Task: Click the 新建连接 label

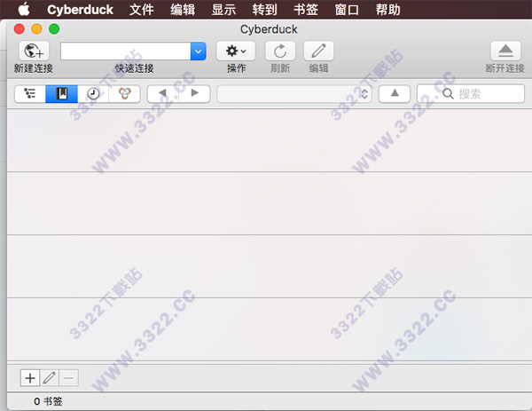Action: click(34, 68)
